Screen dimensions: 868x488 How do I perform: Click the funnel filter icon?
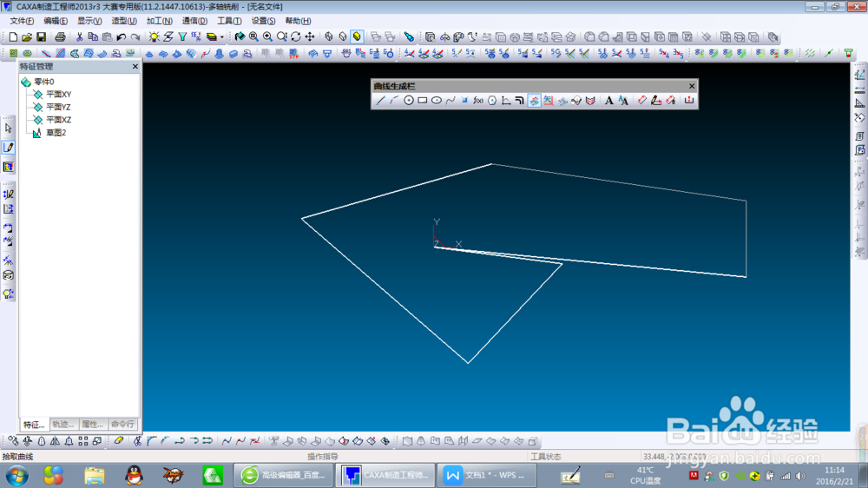click(182, 37)
